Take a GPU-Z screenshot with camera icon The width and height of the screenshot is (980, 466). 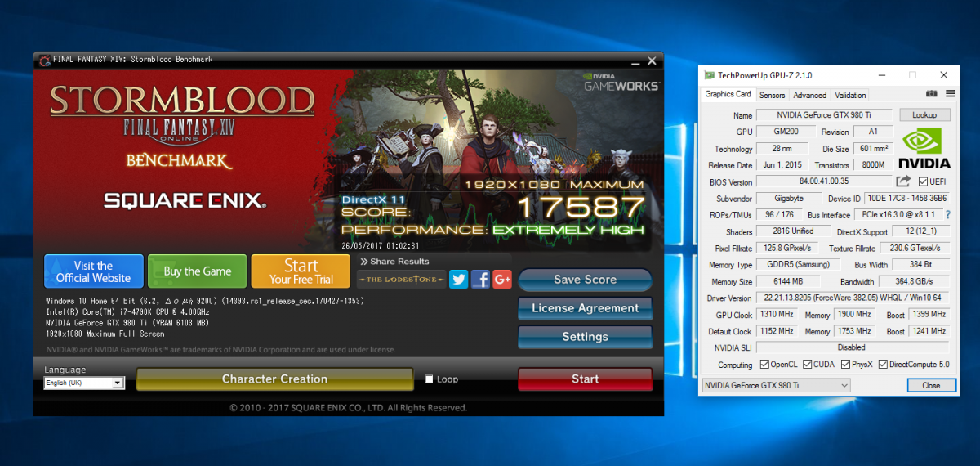pyautogui.click(x=932, y=95)
